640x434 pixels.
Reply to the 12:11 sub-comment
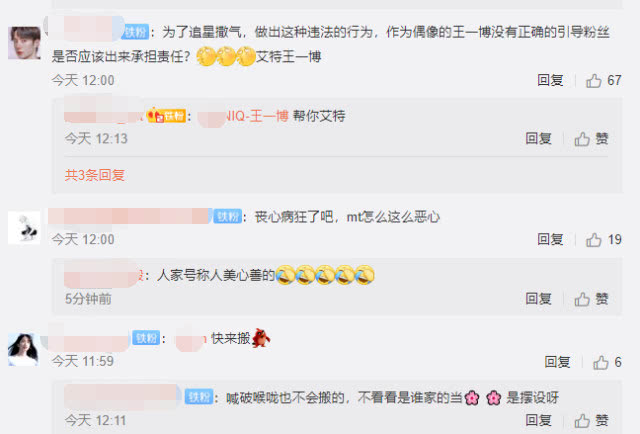[x=538, y=420]
